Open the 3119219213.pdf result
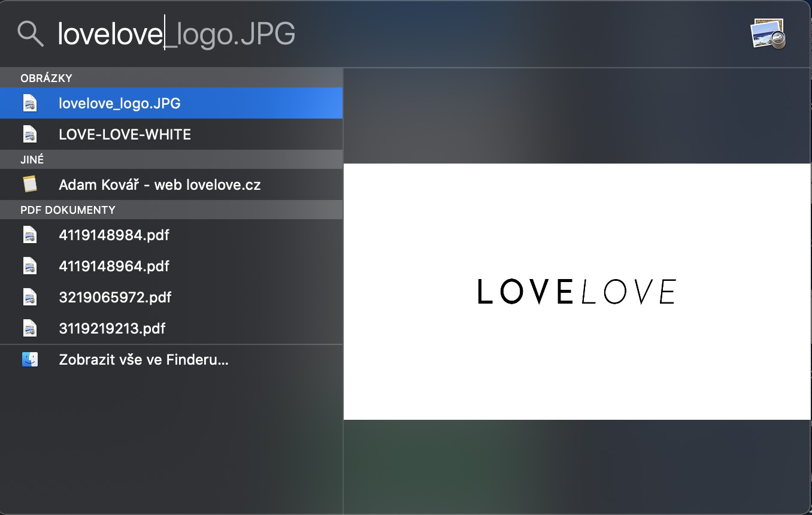 171,328
